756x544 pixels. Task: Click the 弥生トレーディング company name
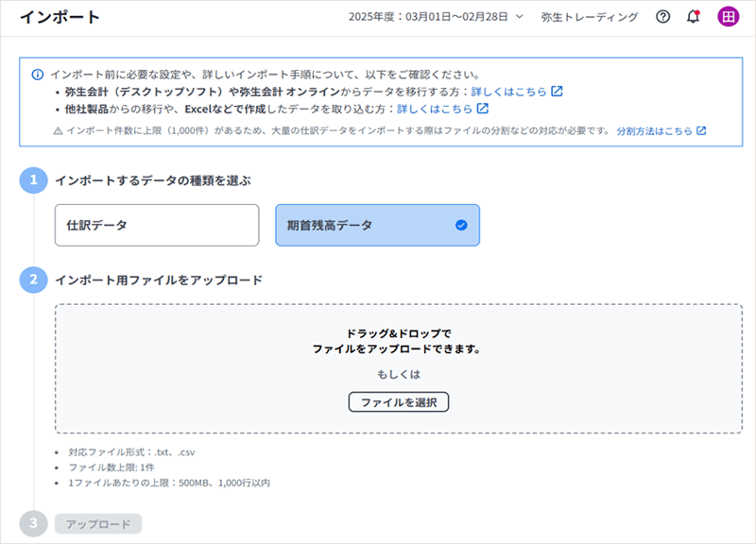pos(589,17)
